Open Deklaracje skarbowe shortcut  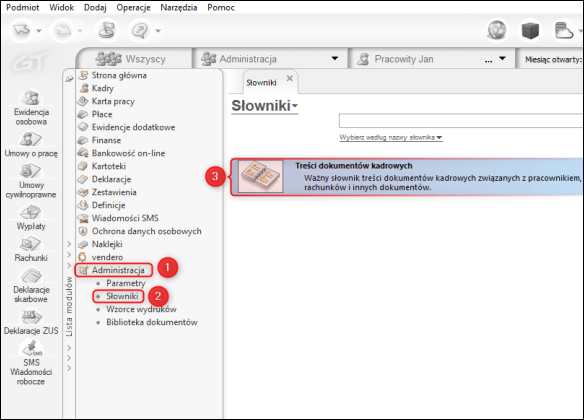(31, 286)
